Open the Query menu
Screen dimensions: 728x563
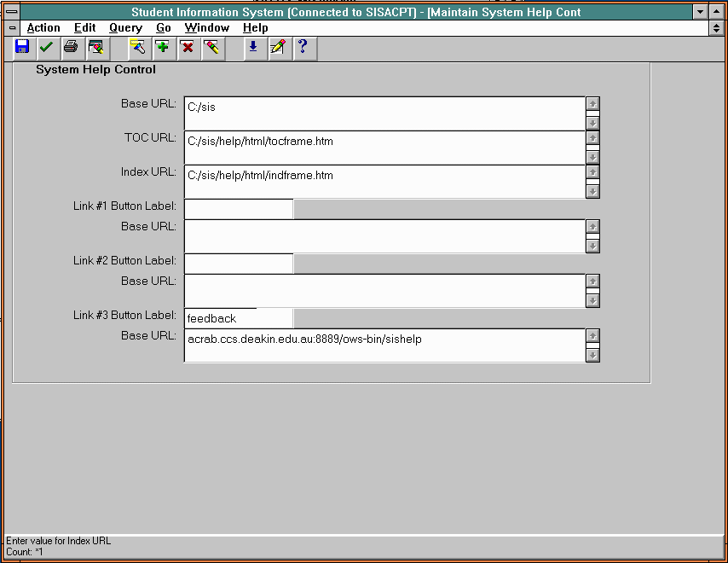pos(125,28)
